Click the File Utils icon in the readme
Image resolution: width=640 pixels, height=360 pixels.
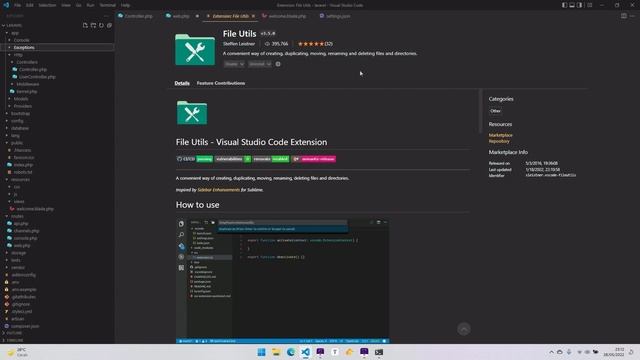point(192,113)
